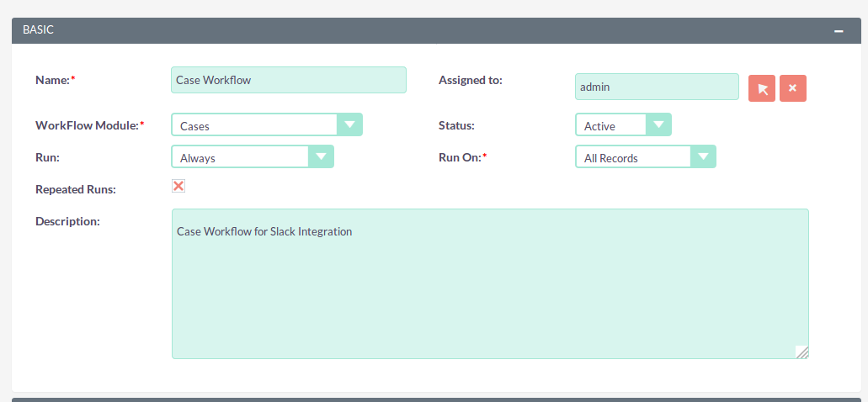
Task: Click the Run On dropdown arrow
Action: click(x=702, y=156)
